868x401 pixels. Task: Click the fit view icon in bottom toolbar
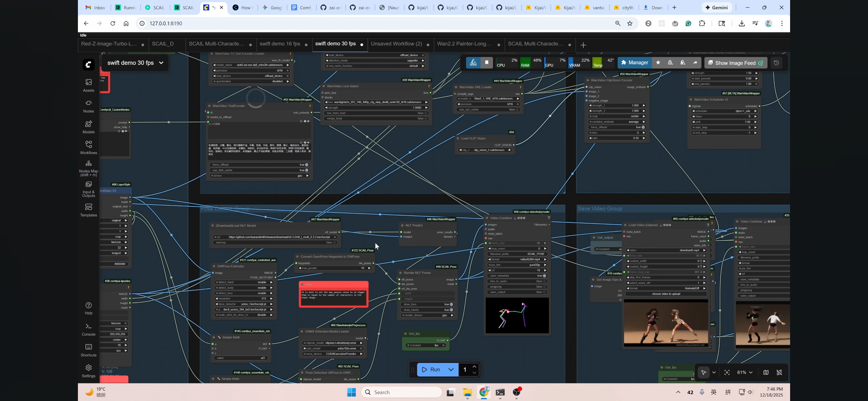pos(727,372)
